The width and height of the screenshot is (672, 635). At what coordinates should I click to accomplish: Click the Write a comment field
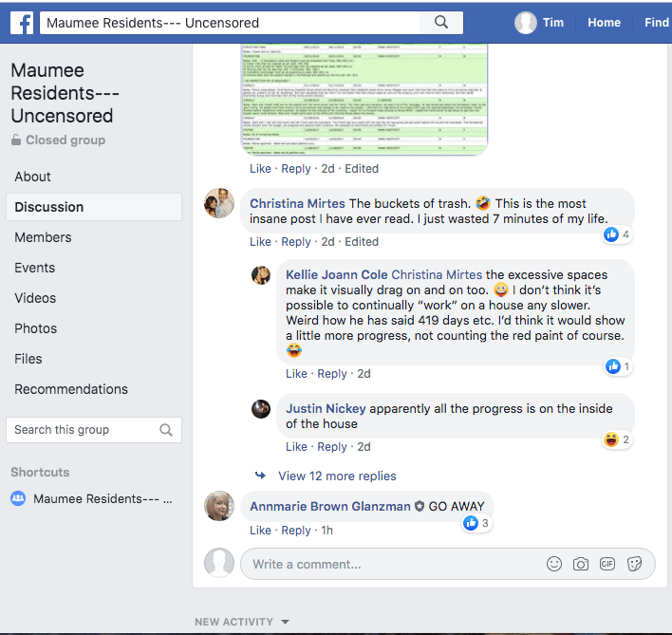(389, 564)
